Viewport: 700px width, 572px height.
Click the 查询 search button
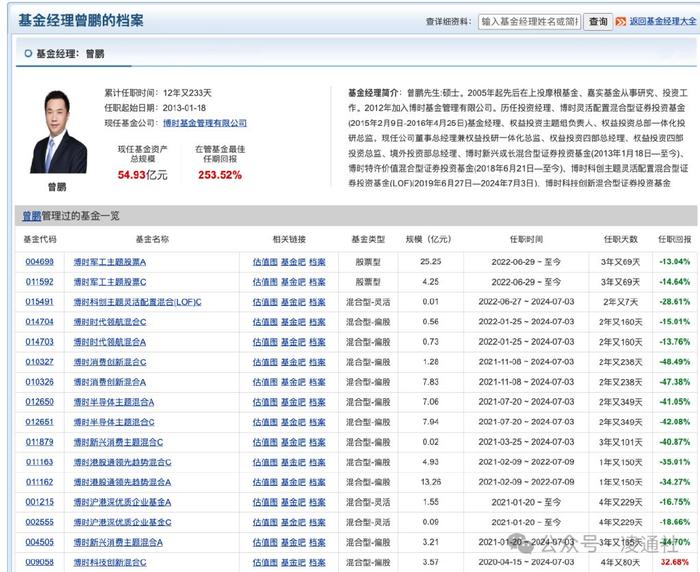click(598, 21)
